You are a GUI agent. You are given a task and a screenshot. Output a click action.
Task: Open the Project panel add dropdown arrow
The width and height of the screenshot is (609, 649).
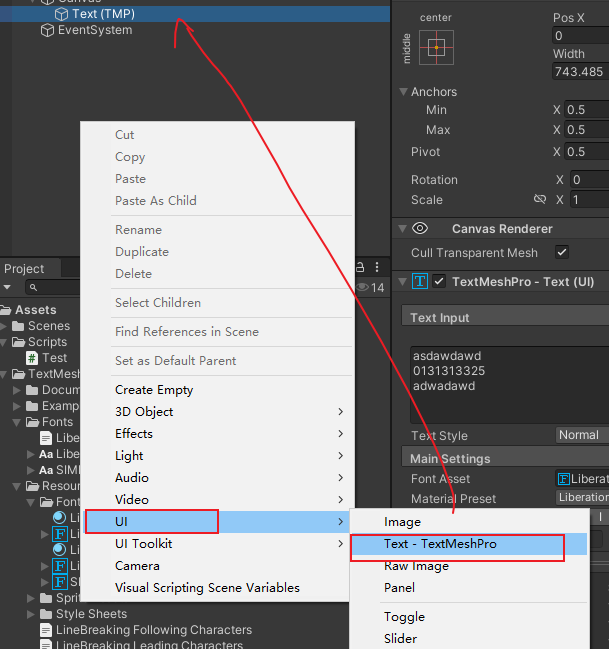(x=7, y=287)
